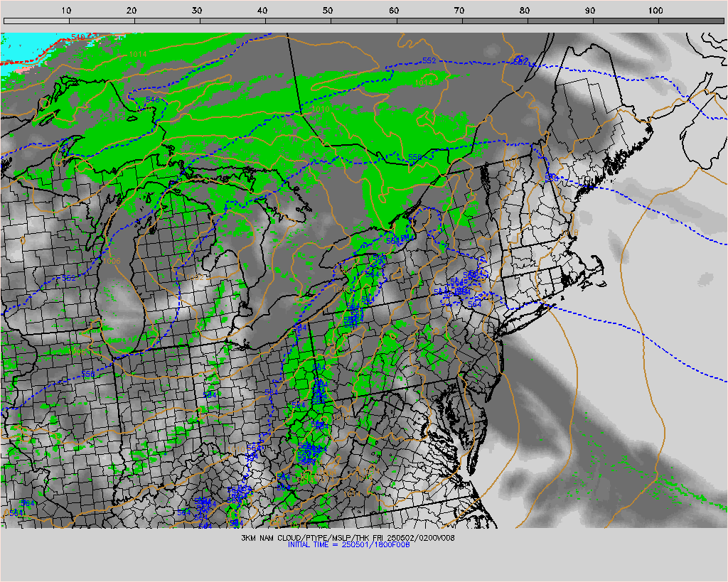Select the legend segment between 40 and 50
728x582 pixels.
(x=299, y=21)
